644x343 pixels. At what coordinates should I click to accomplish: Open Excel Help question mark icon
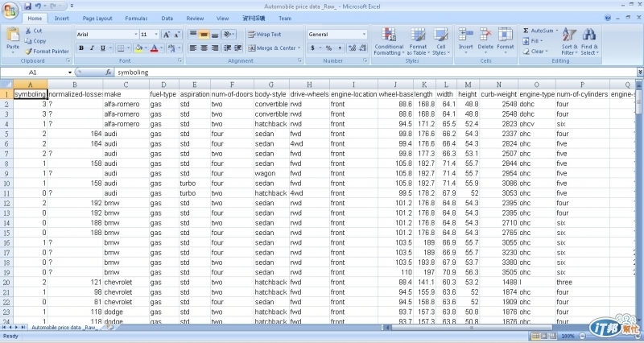[608, 18]
